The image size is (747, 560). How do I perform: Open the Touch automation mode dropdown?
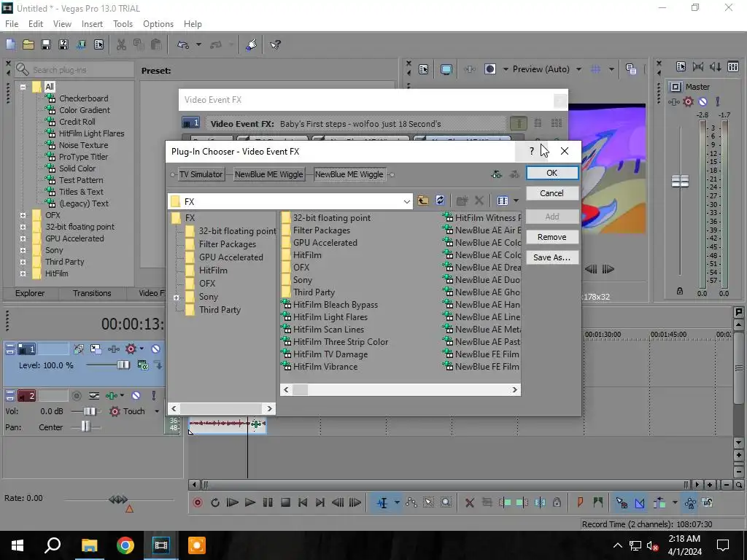click(x=157, y=411)
